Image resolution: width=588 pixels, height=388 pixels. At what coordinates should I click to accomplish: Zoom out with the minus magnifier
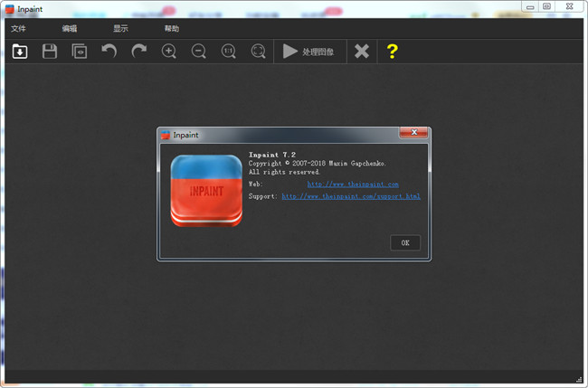pyautogui.click(x=198, y=52)
